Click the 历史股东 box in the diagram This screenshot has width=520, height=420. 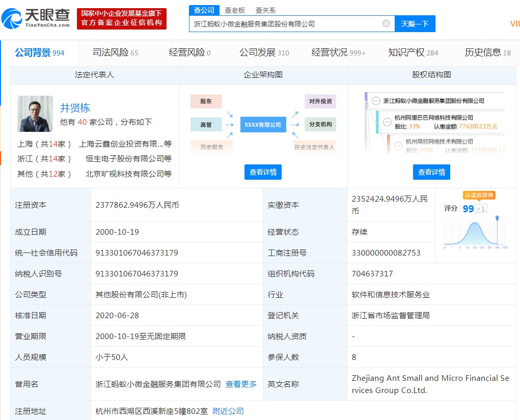click(211, 147)
